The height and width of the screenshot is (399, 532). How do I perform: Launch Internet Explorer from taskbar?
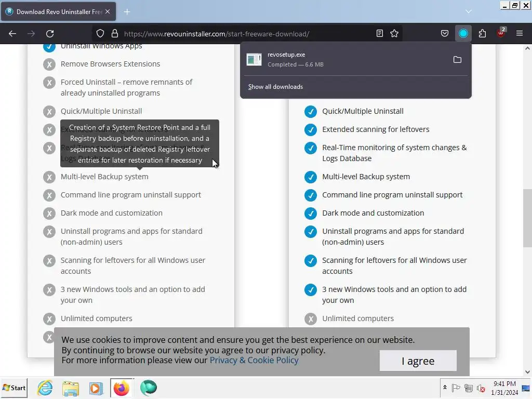click(x=45, y=388)
